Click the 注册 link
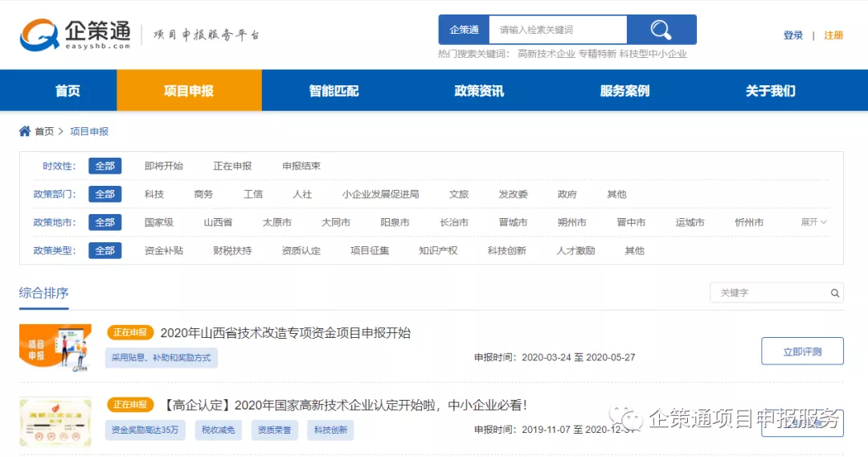Viewport: 868px width, 457px height. [833, 35]
